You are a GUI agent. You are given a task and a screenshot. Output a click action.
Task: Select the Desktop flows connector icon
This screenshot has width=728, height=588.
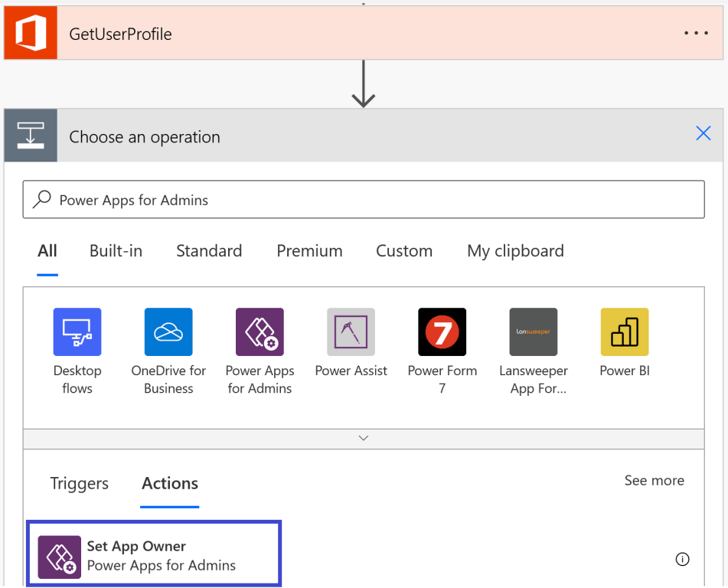tap(77, 332)
